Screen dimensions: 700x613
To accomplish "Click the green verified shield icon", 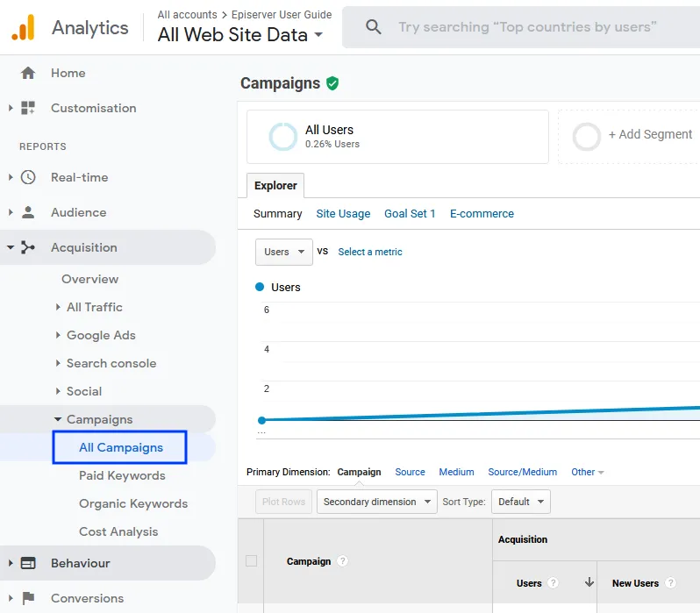I will [x=332, y=83].
